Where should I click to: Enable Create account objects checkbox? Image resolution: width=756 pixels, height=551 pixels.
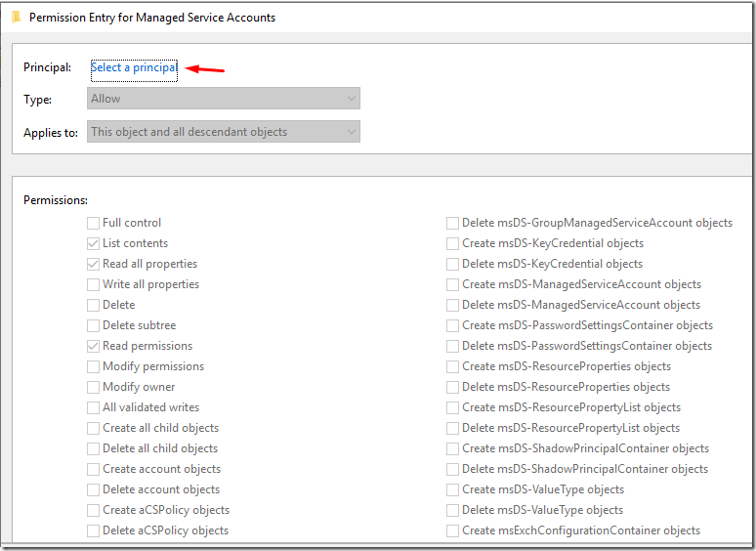93,469
